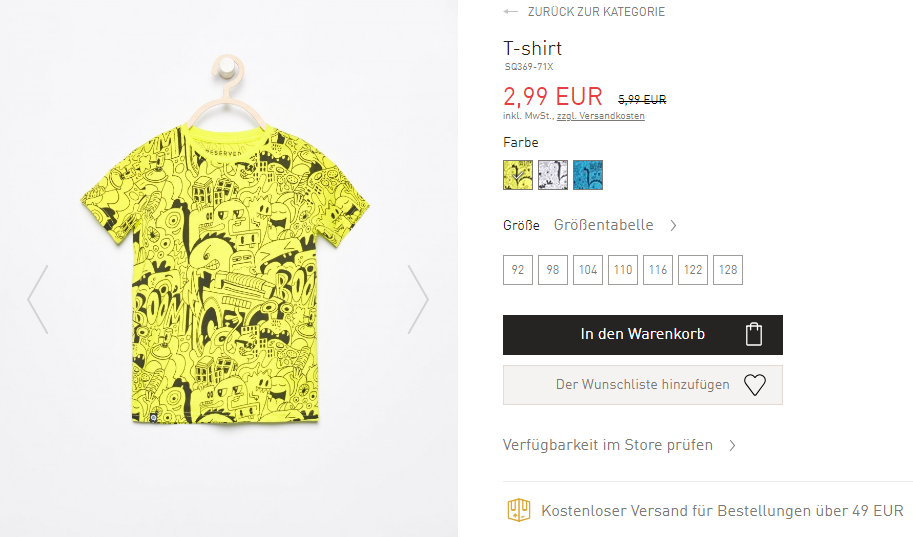Select the white patterned color swatch

(553, 175)
